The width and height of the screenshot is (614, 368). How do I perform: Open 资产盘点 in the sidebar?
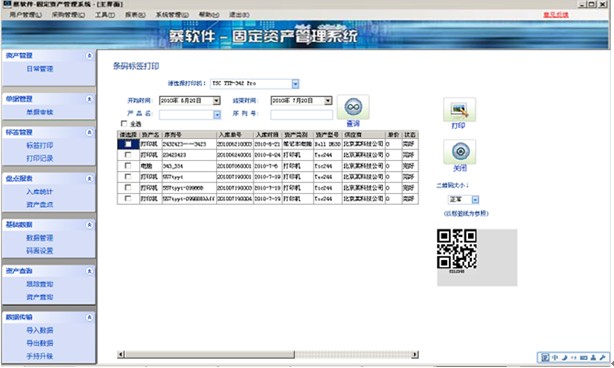[x=40, y=205]
